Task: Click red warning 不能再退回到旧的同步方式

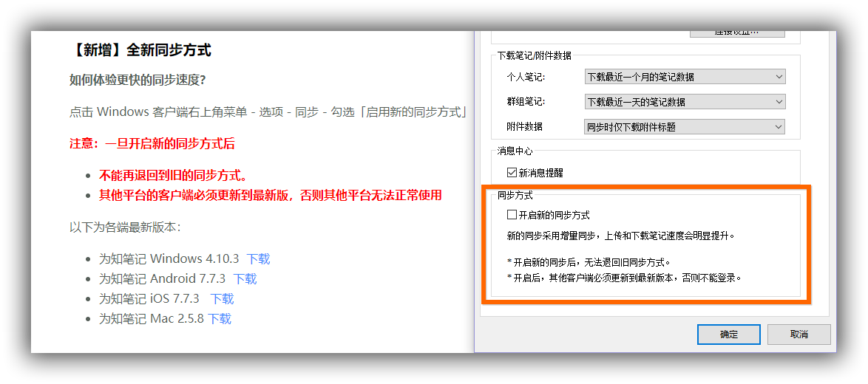Action: 173,176
